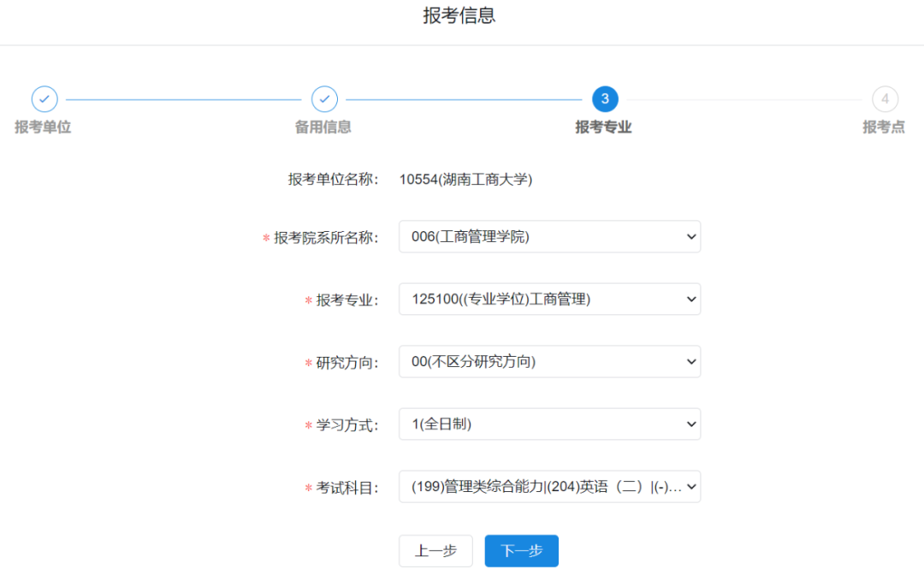924x575 pixels.
Task: Click the 报考专业 step label under step 3
Action: pyautogui.click(x=603, y=127)
